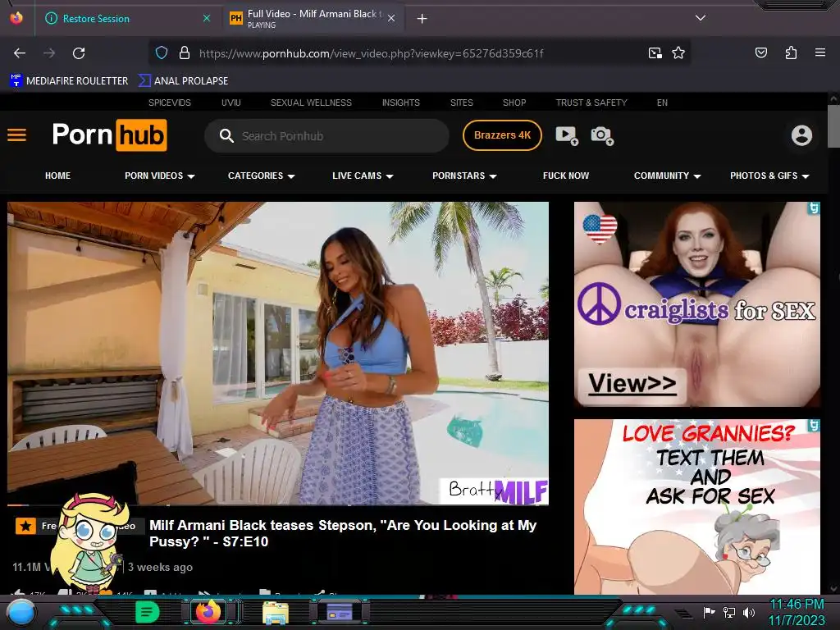This screenshot has width=840, height=630.
Task: Click the page vertical scrollbar thumb
Action: pyautogui.click(x=833, y=126)
